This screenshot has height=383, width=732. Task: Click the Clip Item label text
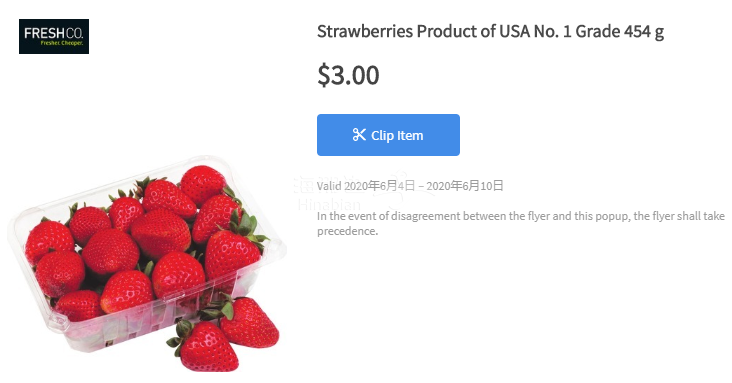(x=397, y=135)
